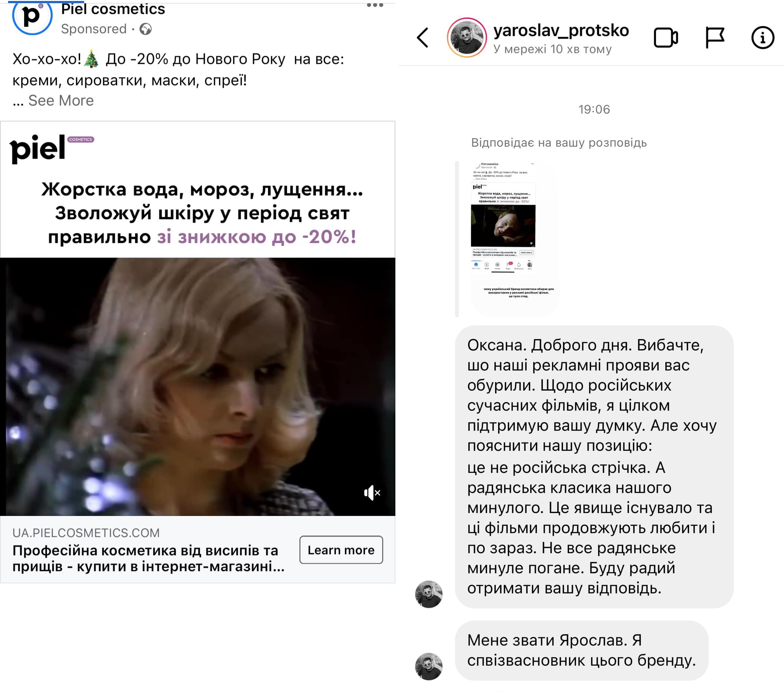
Task: Tap avatar beside 'Мене звати Ярослав' message
Action: [428, 667]
